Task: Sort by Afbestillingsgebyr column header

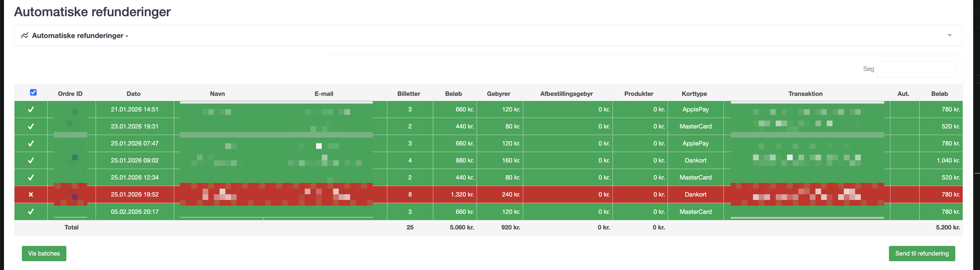Action: pyautogui.click(x=567, y=94)
